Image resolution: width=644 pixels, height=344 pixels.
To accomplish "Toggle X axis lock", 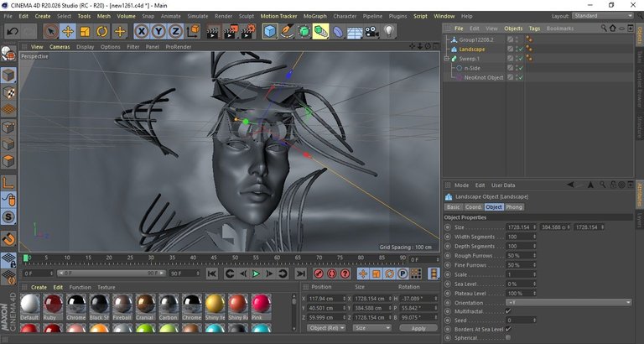I will [x=142, y=31].
